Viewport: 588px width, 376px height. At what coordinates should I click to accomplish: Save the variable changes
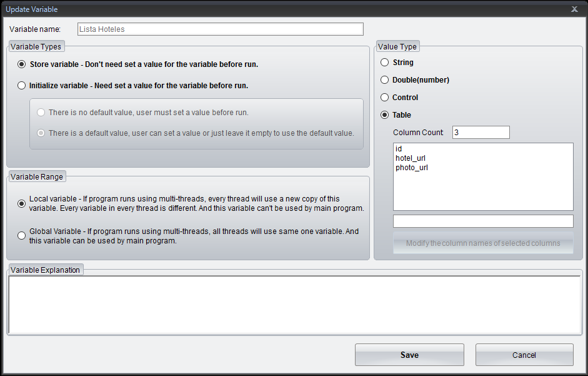coord(409,355)
